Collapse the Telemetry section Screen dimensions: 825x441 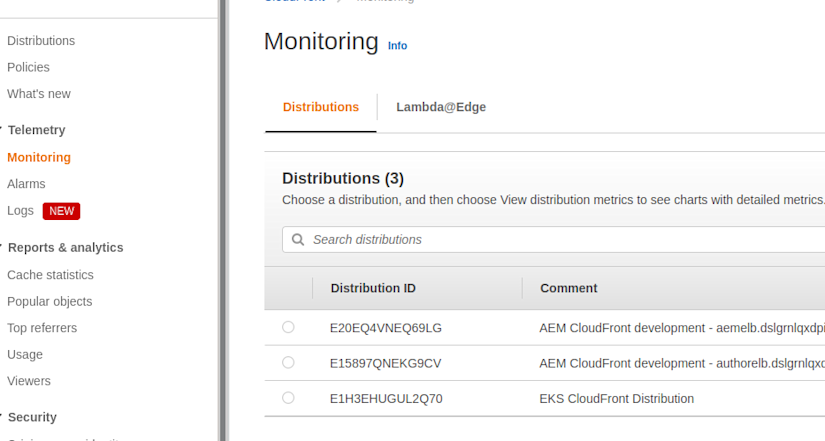(36, 130)
